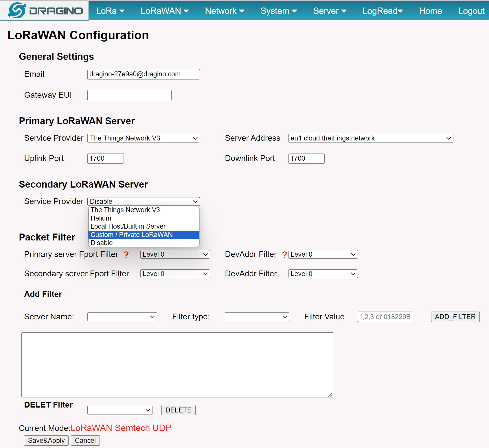Image resolution: width=489 pixels, height=448 pixels.
Task: Click the Downlink Port field
Action: [x=306, y=158]
